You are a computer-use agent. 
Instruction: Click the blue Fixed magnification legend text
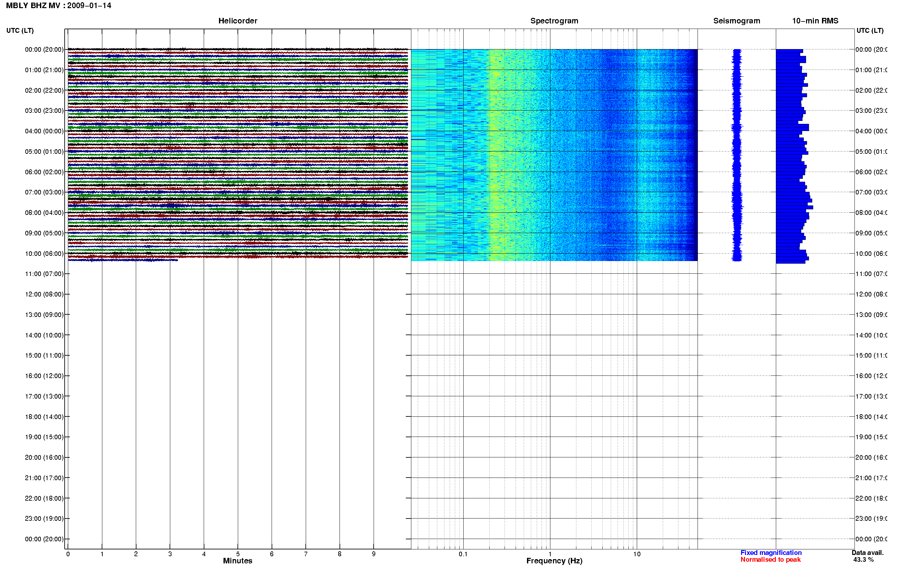click(771, 553)
